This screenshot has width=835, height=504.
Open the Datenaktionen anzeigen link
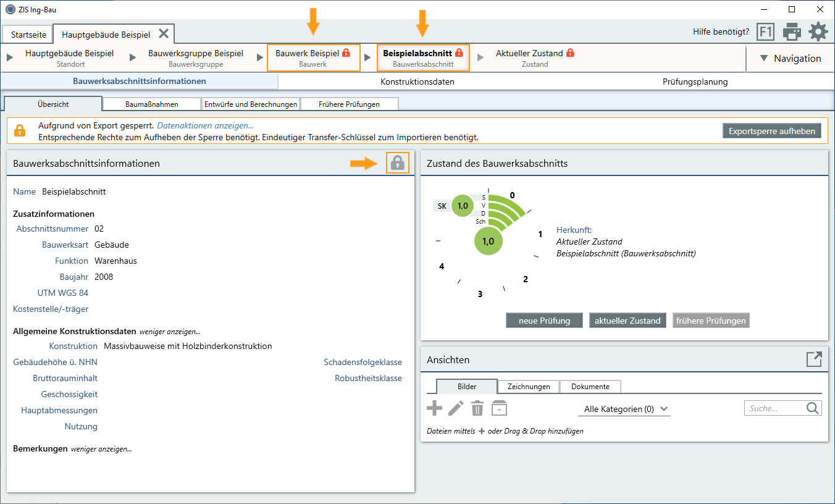tap(205, 125)
